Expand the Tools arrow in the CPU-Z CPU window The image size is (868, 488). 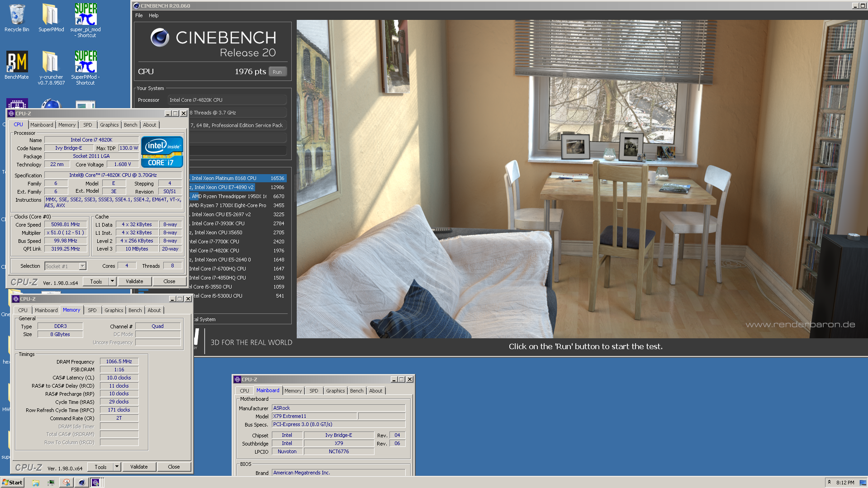click(112, 281)
